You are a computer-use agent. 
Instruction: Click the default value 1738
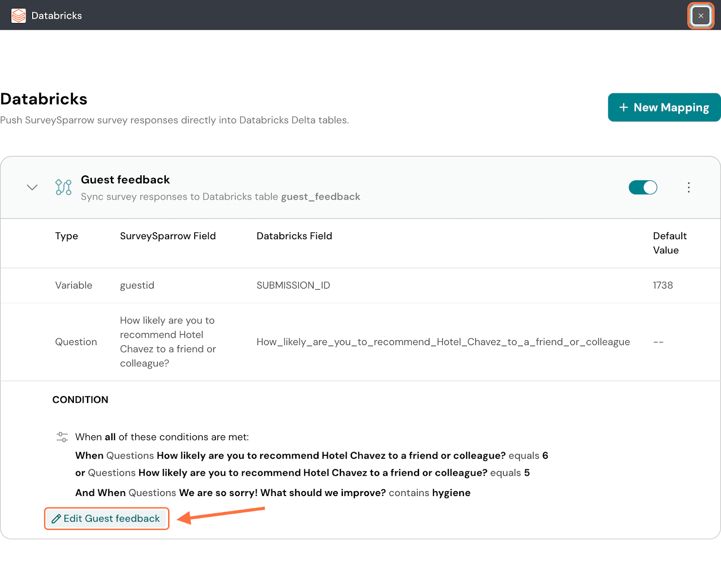662,285
